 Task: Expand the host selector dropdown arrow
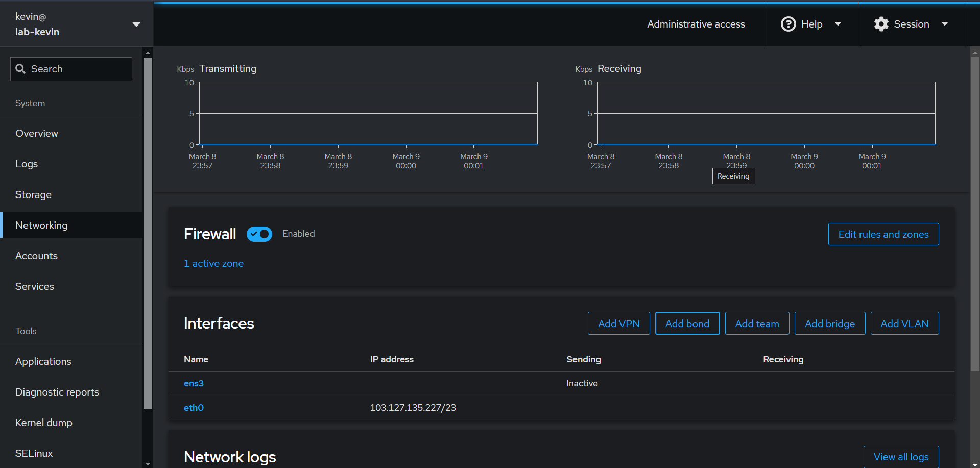click(136, 24)
